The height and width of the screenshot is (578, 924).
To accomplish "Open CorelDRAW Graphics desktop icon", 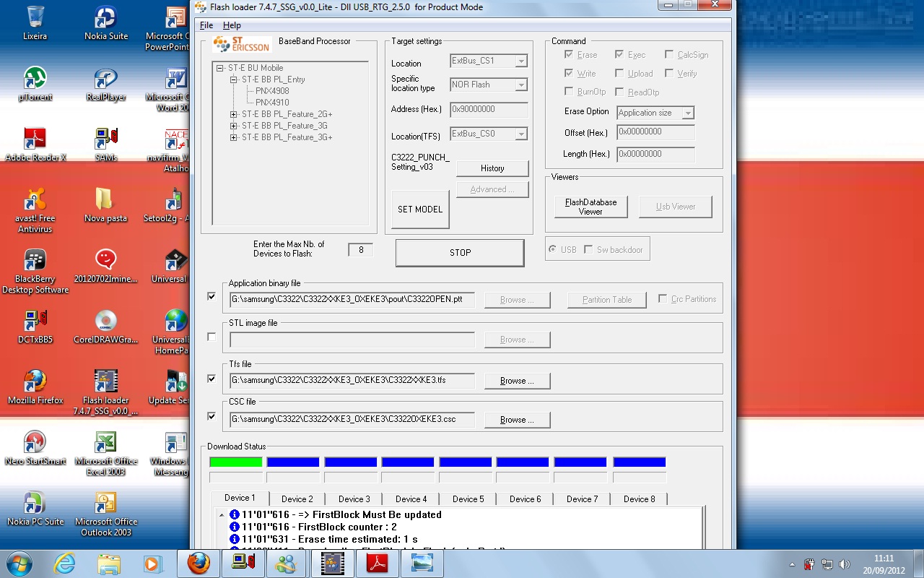I will [x=105, y=327].
